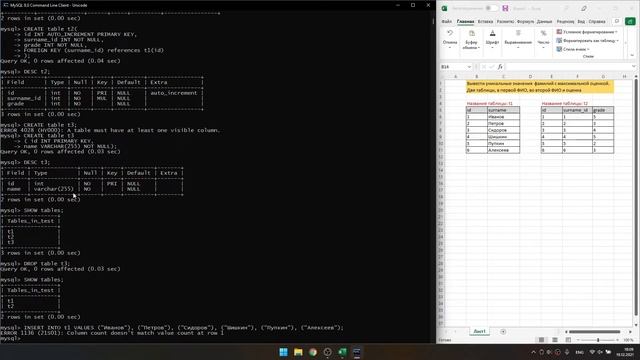Toggle the AutoSave switch in Excel
The image size is (640, 360).
[x=491, y=8]
